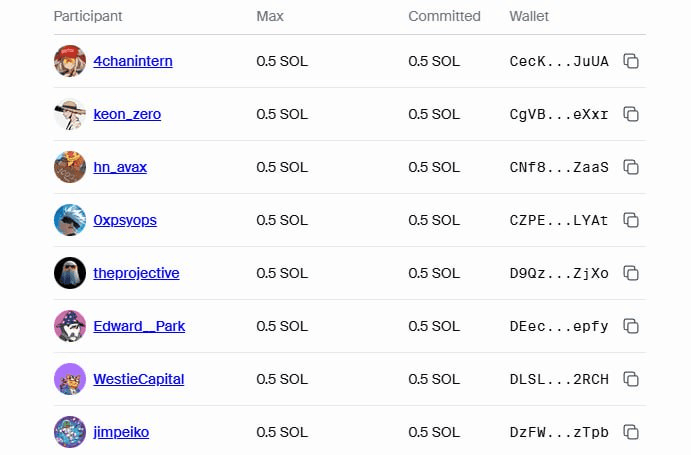Image resolution: width=691 pixels, height=455 pixels.
Task: Select the Committed column header
Action: [444, 16]
